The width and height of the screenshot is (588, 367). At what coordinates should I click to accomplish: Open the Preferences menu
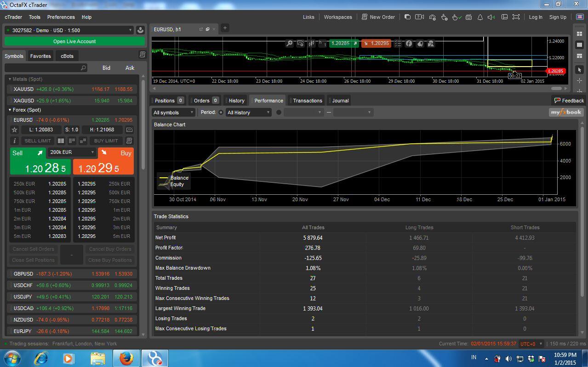coord(61,17)
